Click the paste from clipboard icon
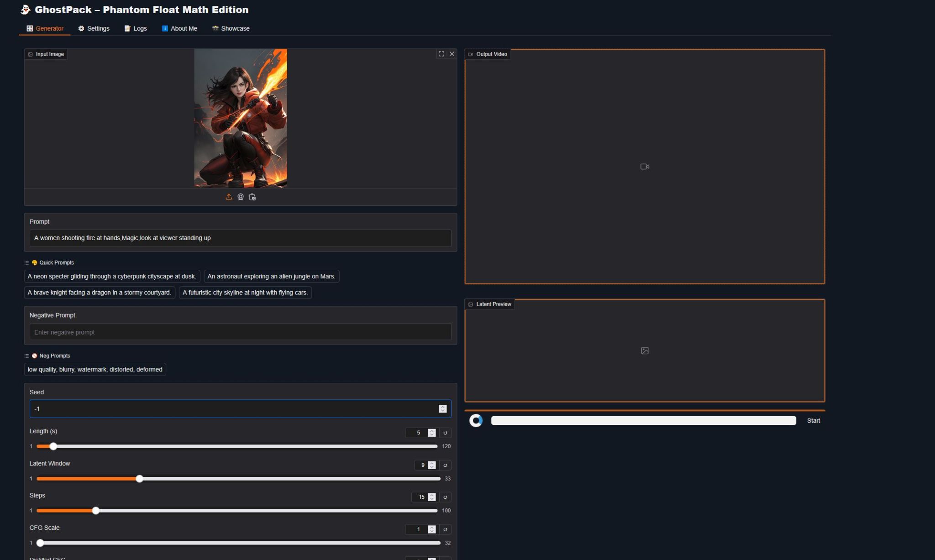 (252, 197)
